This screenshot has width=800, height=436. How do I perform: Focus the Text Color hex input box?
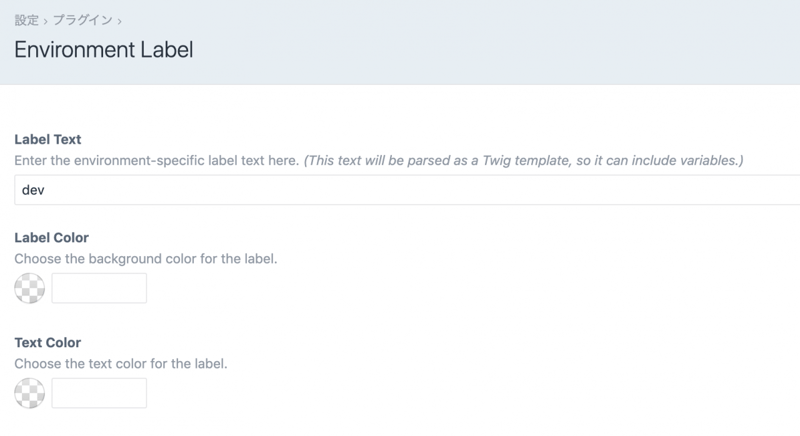pos(99,393)
